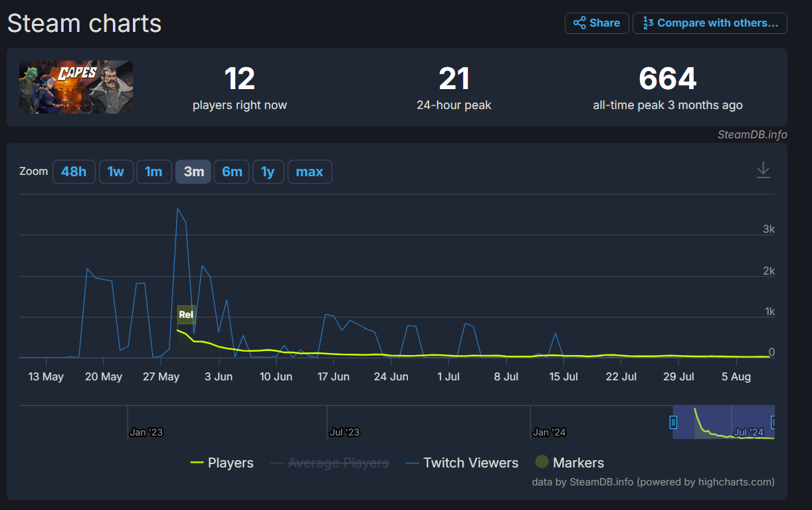Set zoom range to 48h
The height and width of the screenshot is (510, 812).
(x=74, y=172)
